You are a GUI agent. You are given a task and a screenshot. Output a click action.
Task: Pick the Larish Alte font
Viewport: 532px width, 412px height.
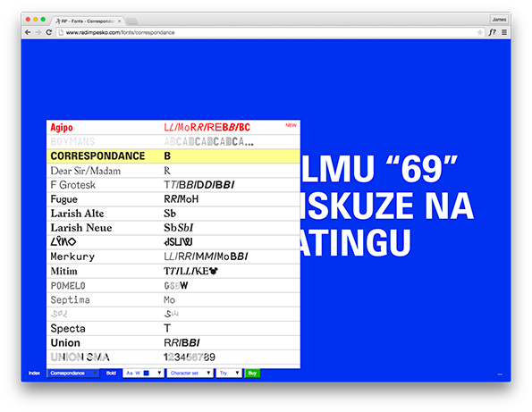(173, 214)
